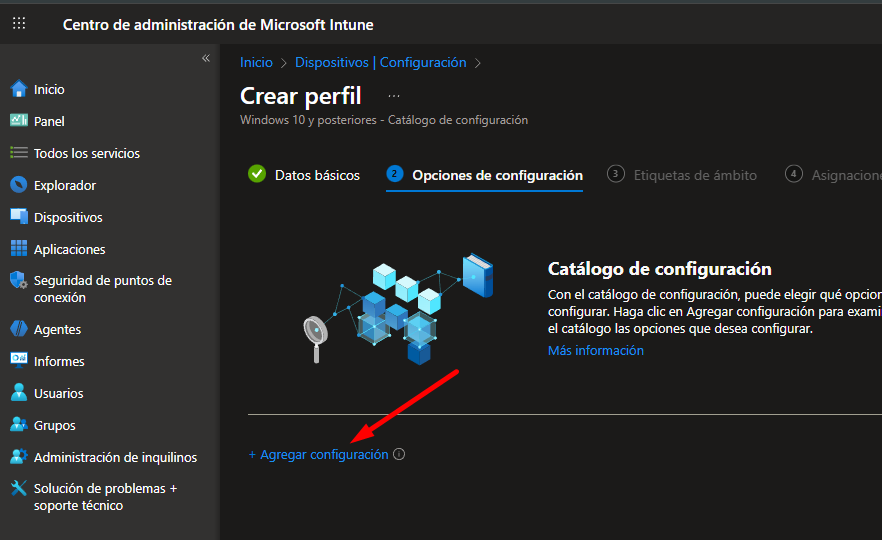Screen dimensions: 882x540
Task: Click the Agregar configuración link
Action: pyautogui.click(x=319, y=455)
